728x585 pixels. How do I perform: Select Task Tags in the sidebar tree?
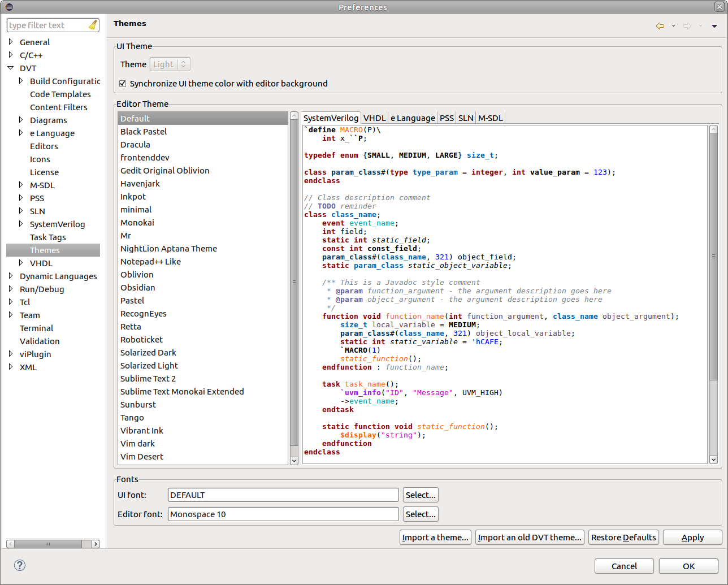[x=47, y=237]
